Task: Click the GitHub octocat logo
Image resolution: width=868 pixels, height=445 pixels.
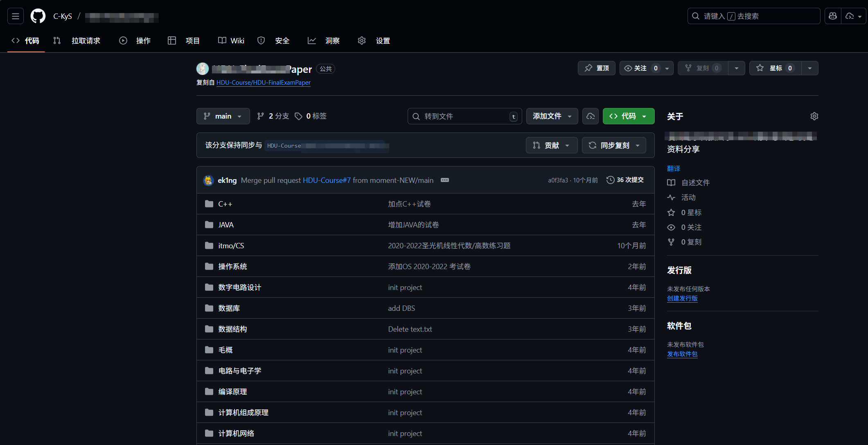Action: point(38,16)
